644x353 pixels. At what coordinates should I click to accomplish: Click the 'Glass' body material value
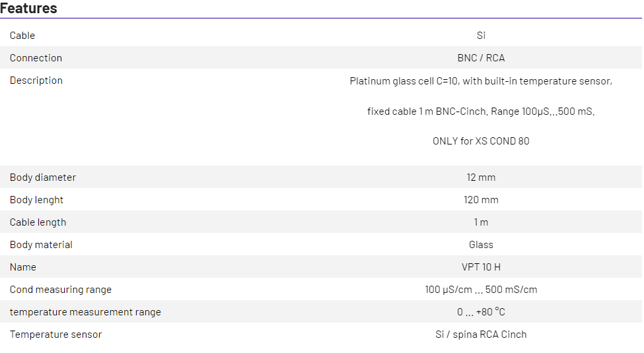click(481, 245)
